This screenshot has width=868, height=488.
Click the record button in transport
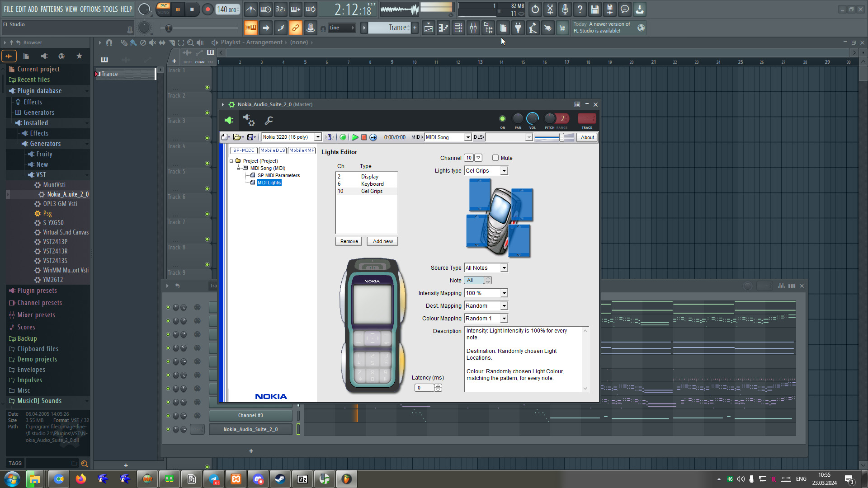[x=207, y=9]
